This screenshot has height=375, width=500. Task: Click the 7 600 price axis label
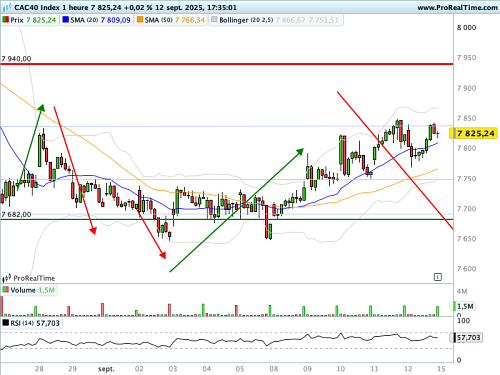click(466, 269)
